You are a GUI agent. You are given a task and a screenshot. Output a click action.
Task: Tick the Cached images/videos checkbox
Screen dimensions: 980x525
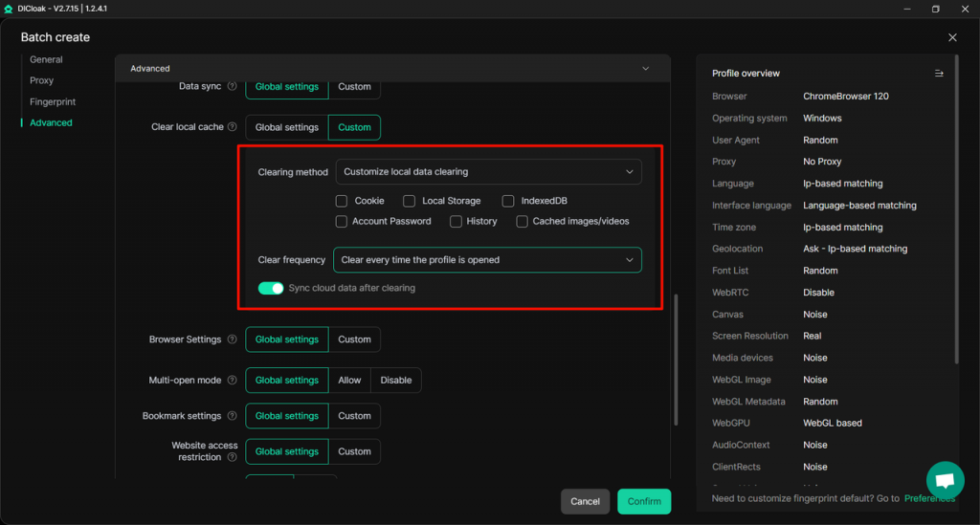point(523,221)
